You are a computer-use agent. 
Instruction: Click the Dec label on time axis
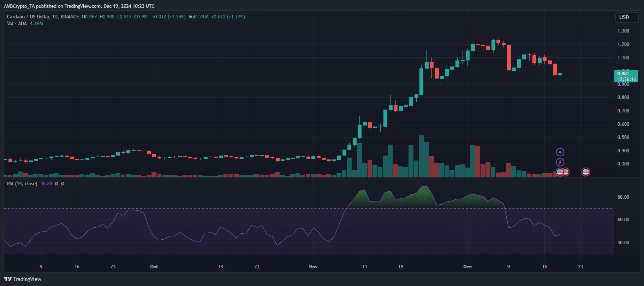467,267
